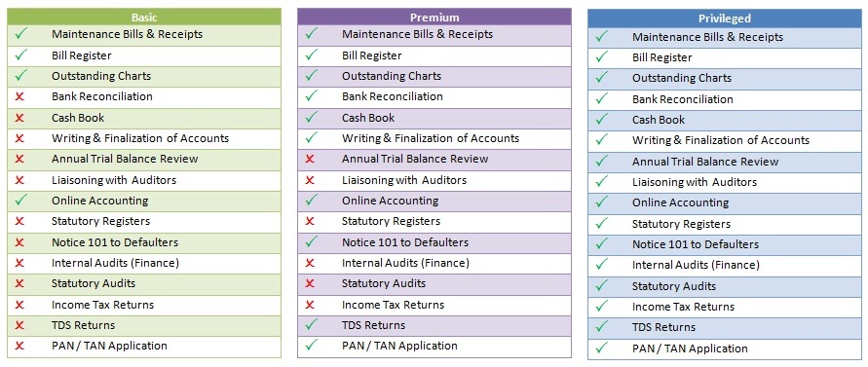
Task: Click Internal Audits (Finance) in the Privileged table
Action: click(696, 265)
